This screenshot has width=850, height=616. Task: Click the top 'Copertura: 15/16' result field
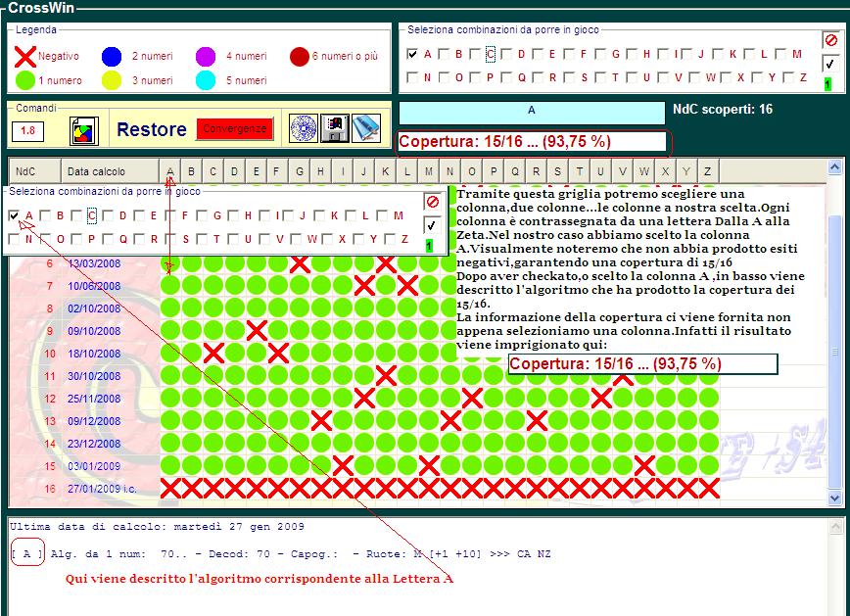point(532,142)
